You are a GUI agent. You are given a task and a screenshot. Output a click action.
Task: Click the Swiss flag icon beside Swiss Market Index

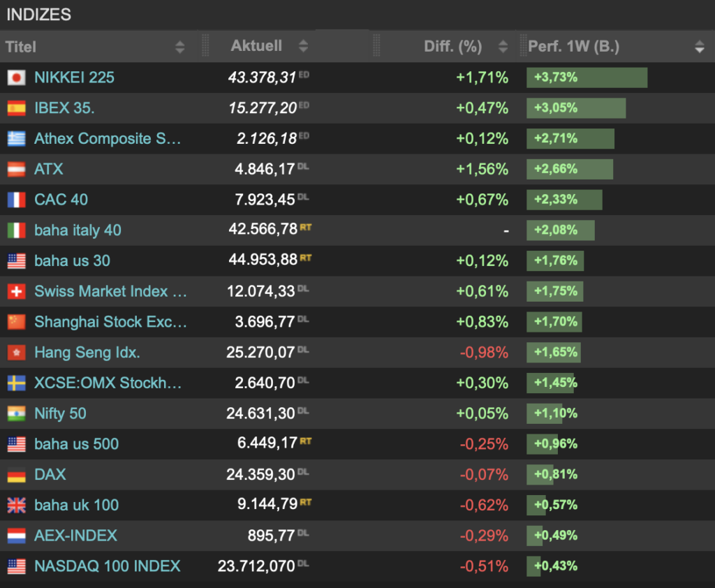[17, 291]
